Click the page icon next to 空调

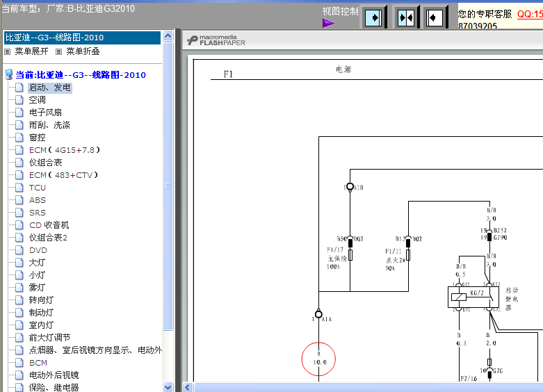coord(19,99)
